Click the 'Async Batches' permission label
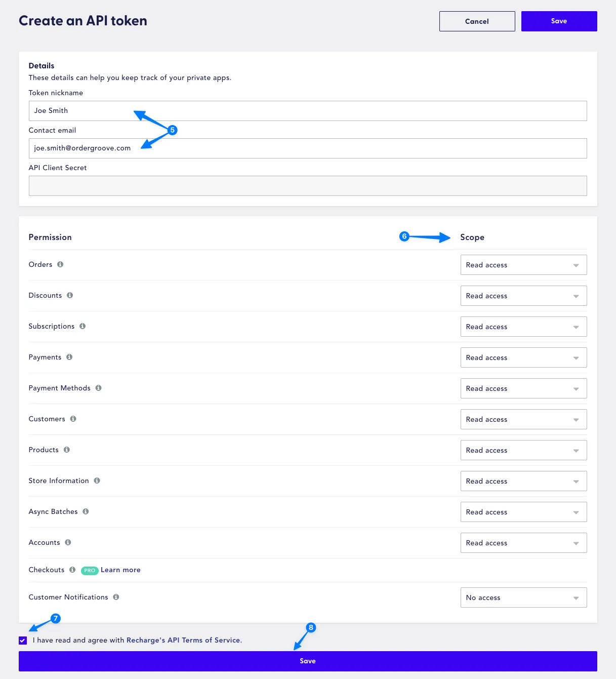The width and height of the screenshot is (616, 679). 53,511
